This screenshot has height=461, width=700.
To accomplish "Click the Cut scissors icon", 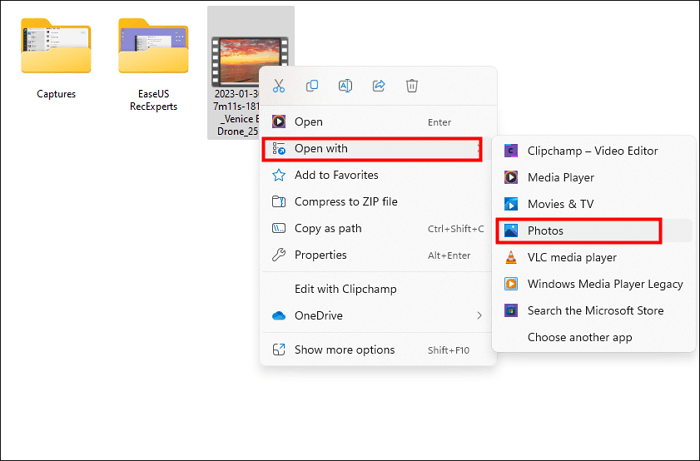I will [x=279, y=86].
